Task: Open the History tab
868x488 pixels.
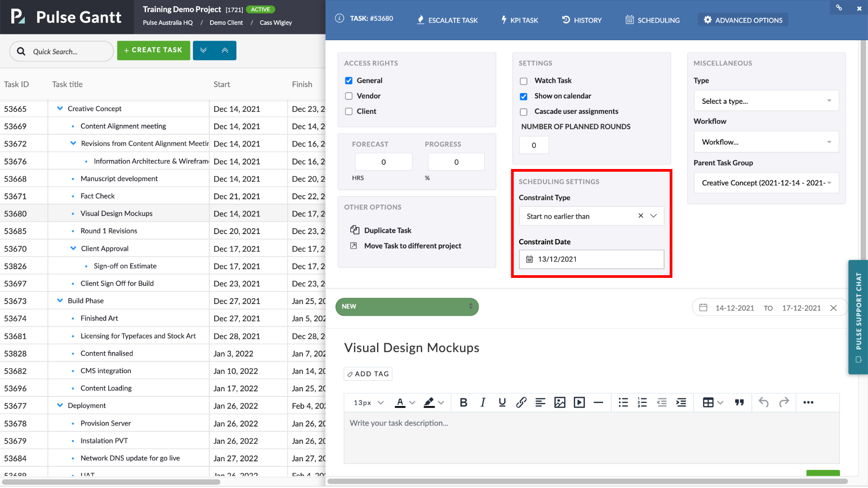Action: (x=581, y=20)
